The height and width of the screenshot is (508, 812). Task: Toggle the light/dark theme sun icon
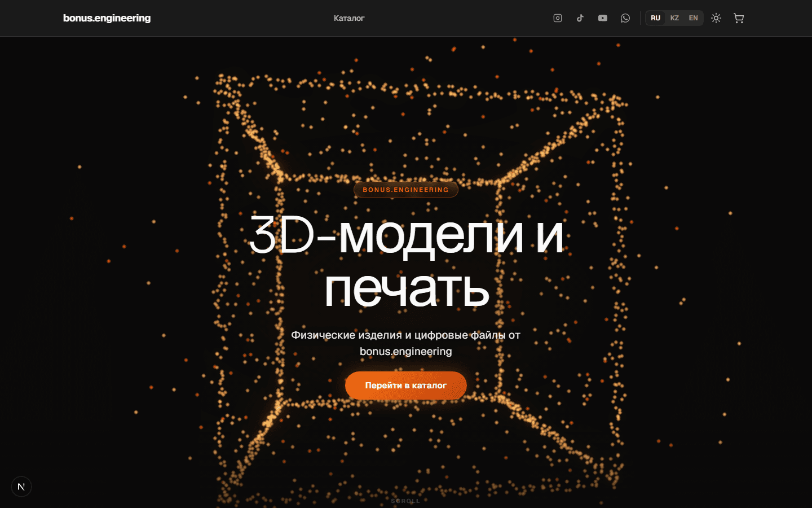716,18
